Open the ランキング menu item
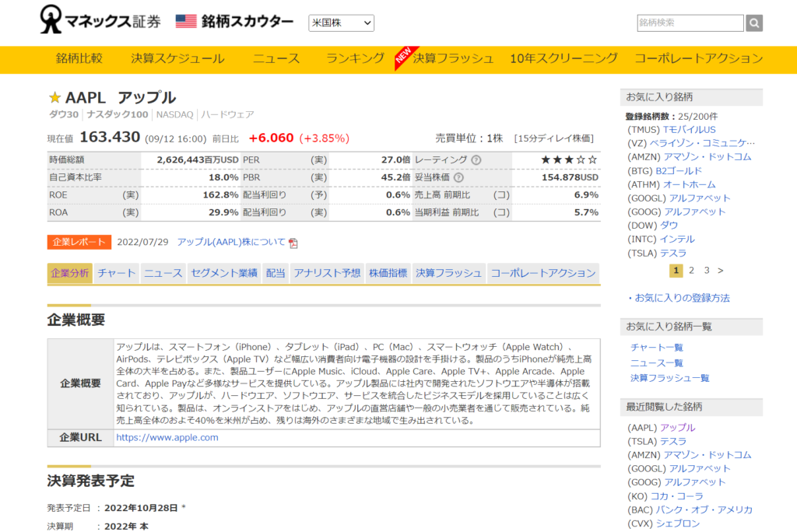 pos(355,58)
